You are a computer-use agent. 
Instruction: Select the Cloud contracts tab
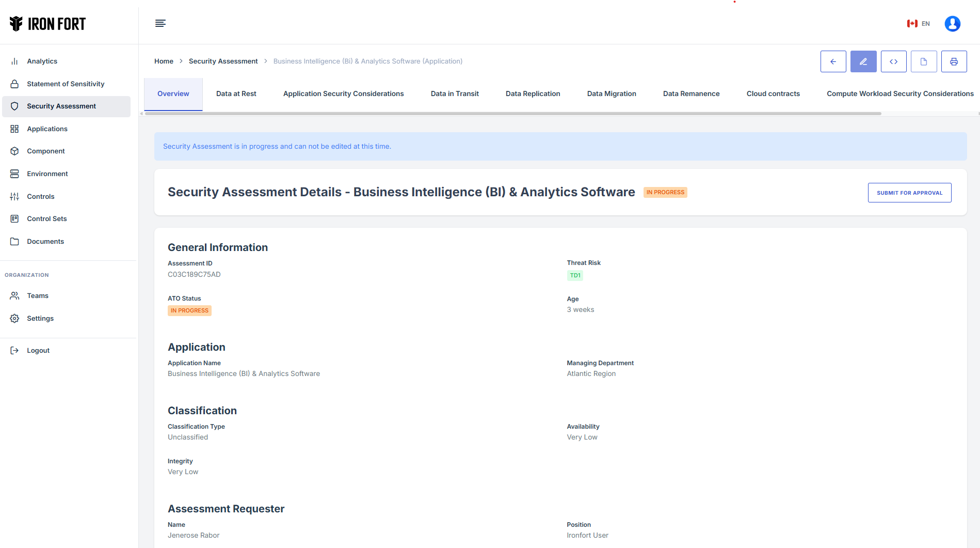click(773, 93)
